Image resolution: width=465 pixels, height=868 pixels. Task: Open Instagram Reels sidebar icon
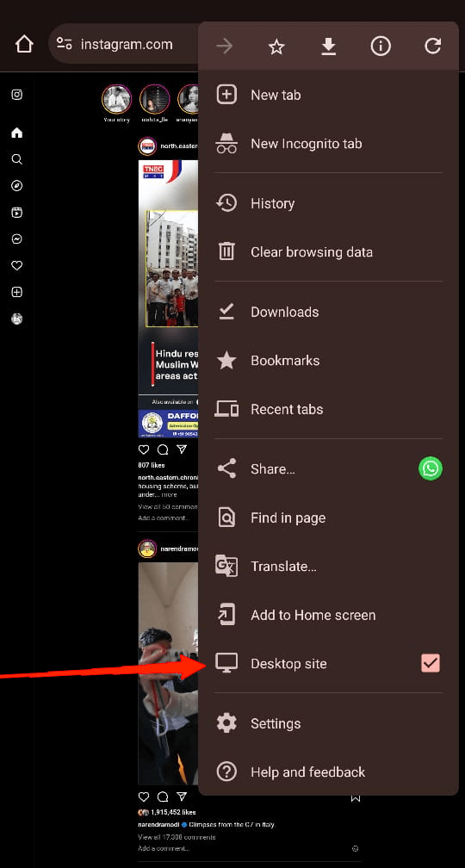[17, 213]
